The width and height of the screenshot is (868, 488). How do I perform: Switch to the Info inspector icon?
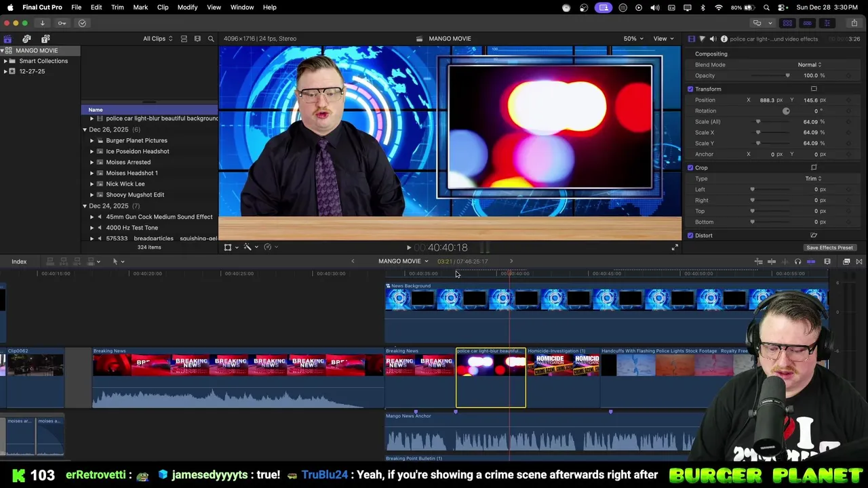coord(724,39)
